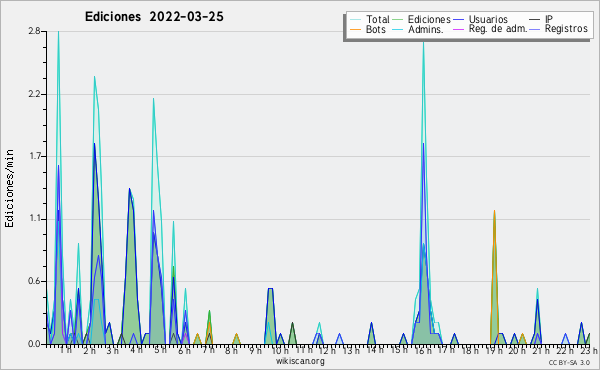Click the green Ediciones legend line swatch
The height and width of the screenshot is (370, 600).
click(398, 20)
